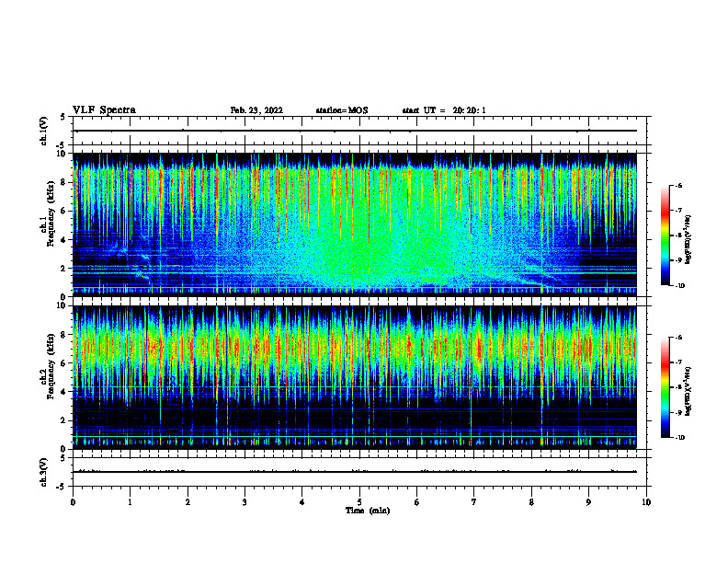This screenshot has width=728, height=563.
Task: Click inside the ch.2 spectrogram panel
Action: click(354, 377)
